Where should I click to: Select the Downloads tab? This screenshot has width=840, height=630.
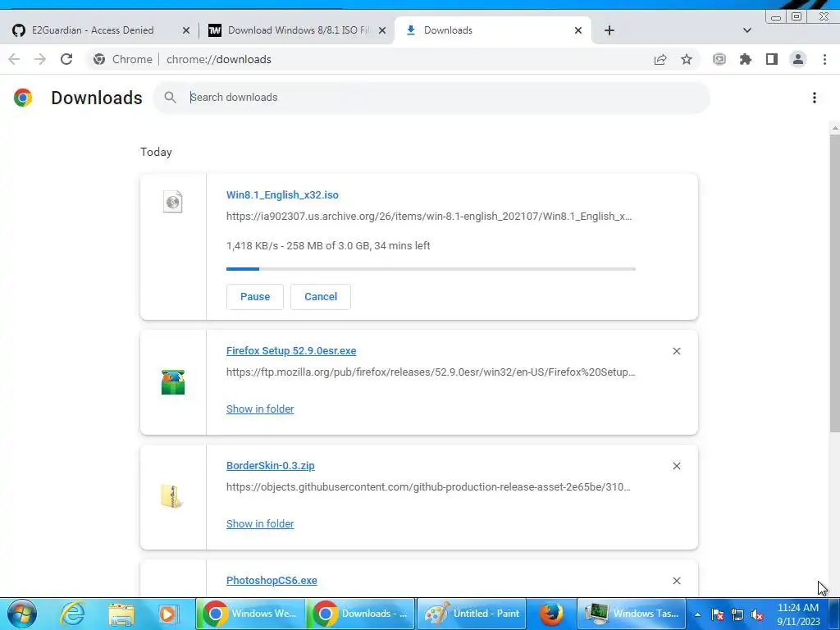click(x=493, y=30)
